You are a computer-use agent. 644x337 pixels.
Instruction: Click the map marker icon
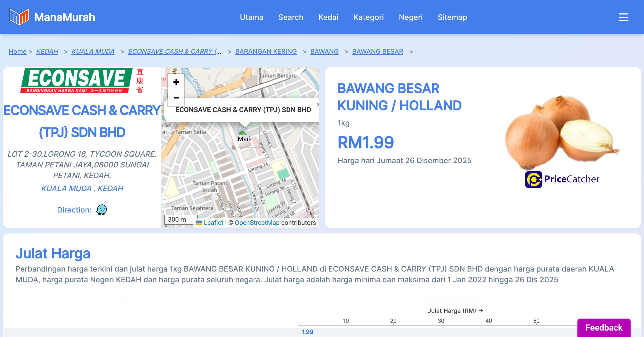pyautogui.click(x=243, y=131)
